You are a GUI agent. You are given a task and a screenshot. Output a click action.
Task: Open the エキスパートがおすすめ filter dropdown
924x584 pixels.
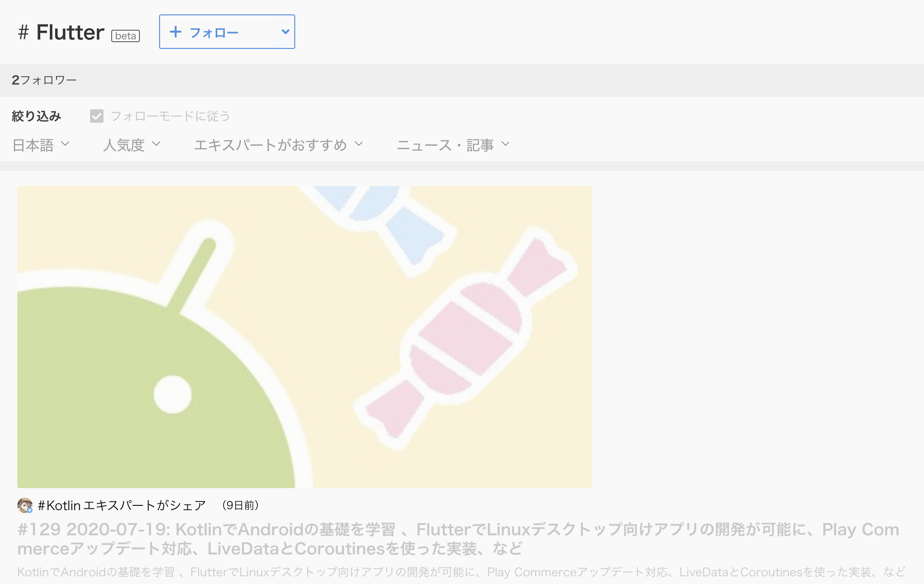click(x=278, y=145)
